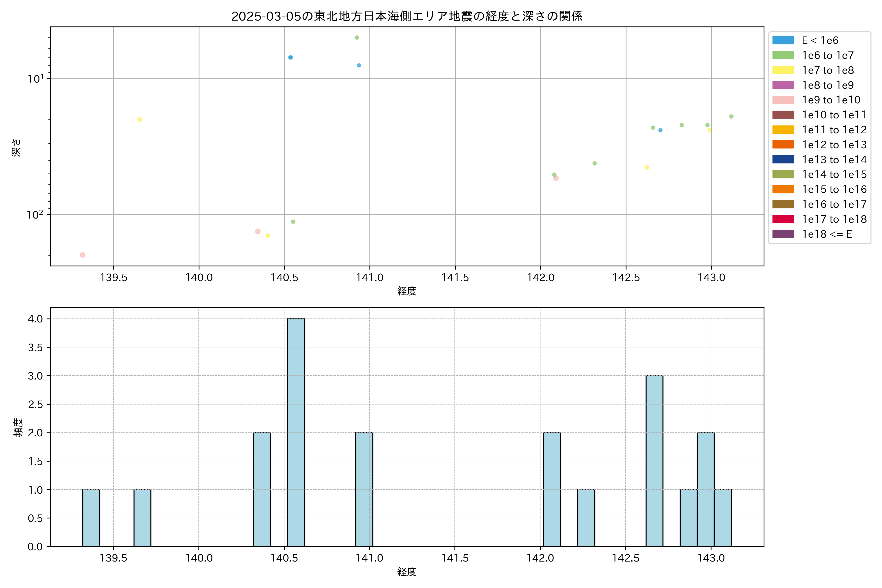882x588 pixels.
Task: Click the rightmost histogram bar
Action: 722,517
